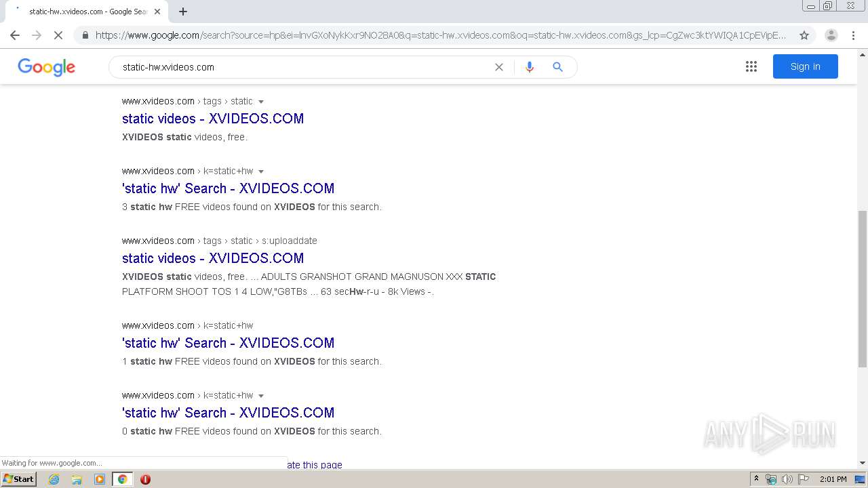The image size is (868, 488).
Task: Select the Chrome taskbar button
Action: (122, 479)
